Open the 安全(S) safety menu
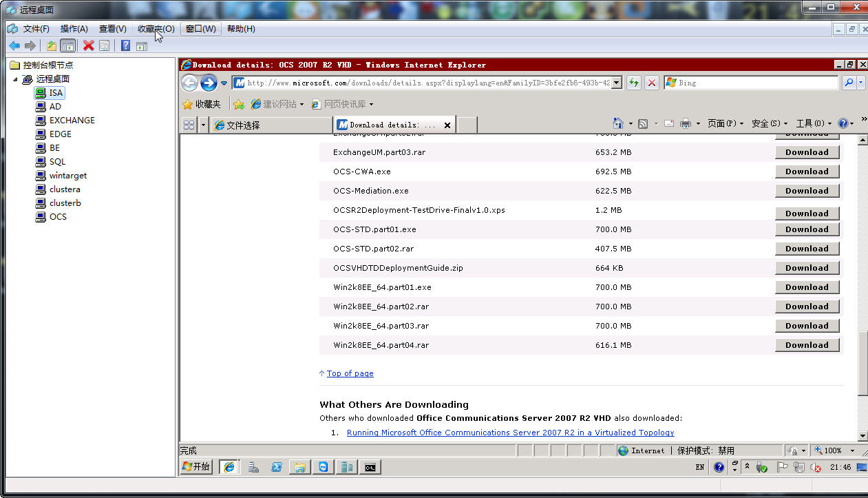868x498 pixels. [770, 123]
